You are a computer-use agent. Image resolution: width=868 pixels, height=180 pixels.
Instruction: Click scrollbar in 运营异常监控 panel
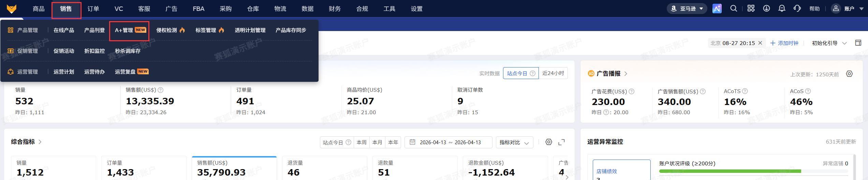855,166
